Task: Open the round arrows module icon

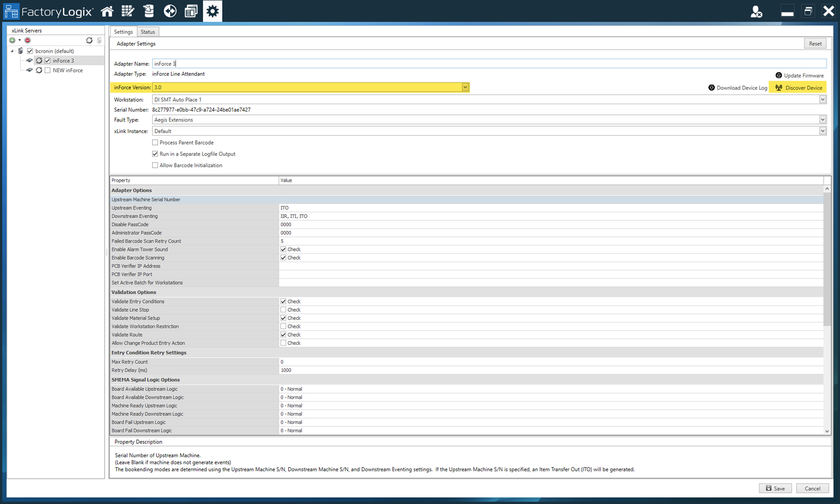Action: click(x=170, y=11)
